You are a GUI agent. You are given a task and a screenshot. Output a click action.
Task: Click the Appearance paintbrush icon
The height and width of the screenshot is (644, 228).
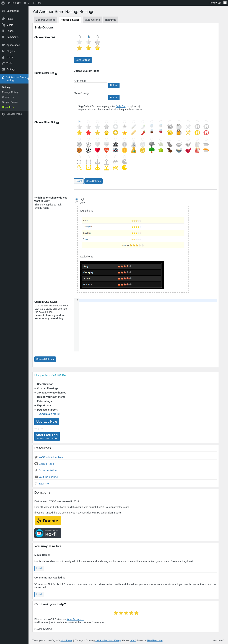pos(3,45)
